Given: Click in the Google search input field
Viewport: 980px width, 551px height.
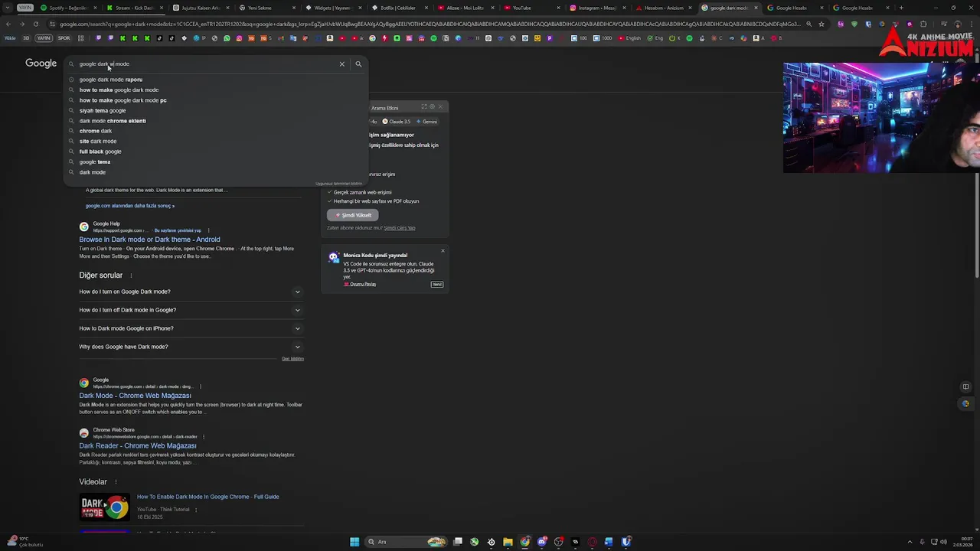Looking at the screenshot, I should click(207, 64).
